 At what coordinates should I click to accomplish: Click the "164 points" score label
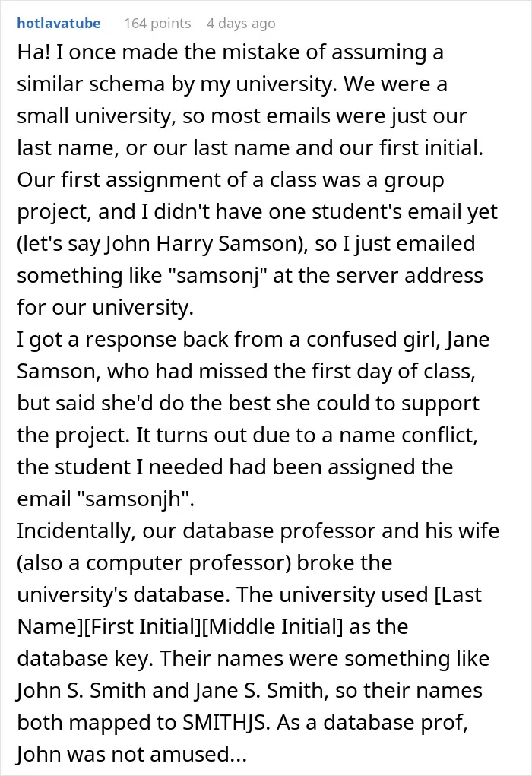click(157, 24)
